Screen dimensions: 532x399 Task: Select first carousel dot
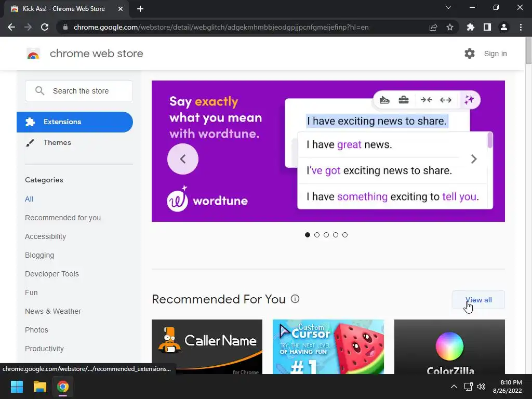(308, 235)
